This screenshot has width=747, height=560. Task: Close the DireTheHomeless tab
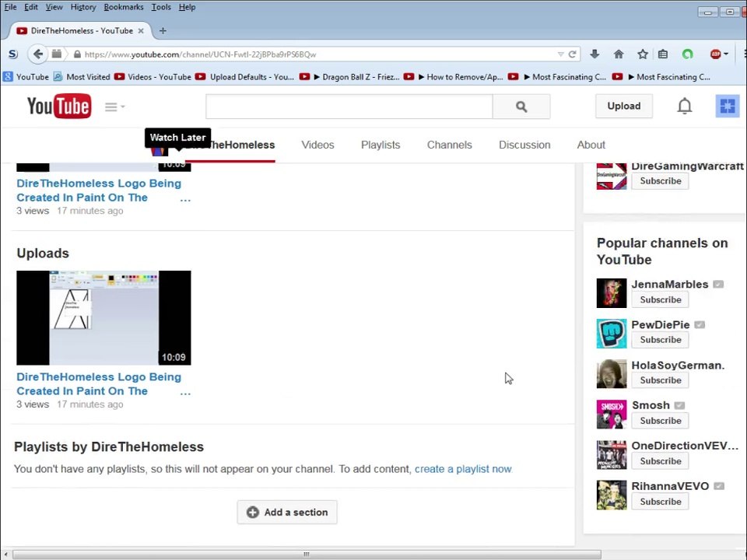click(x=141, y=30)
